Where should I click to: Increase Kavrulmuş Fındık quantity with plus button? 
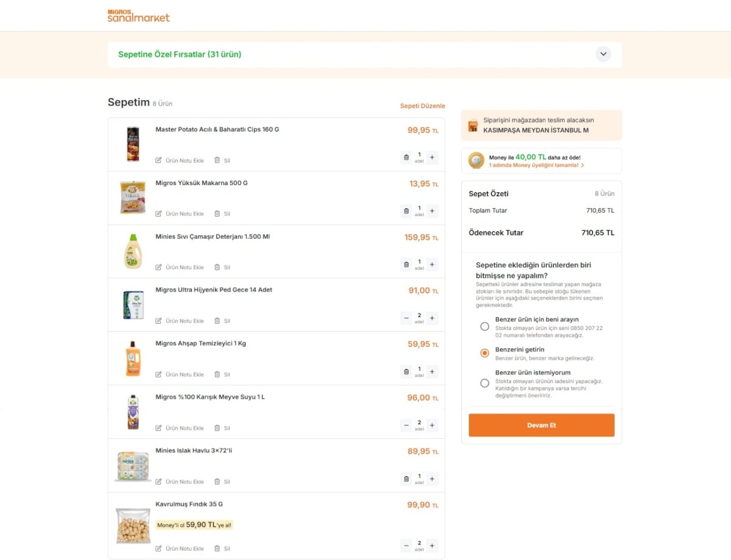click(432, 546)
